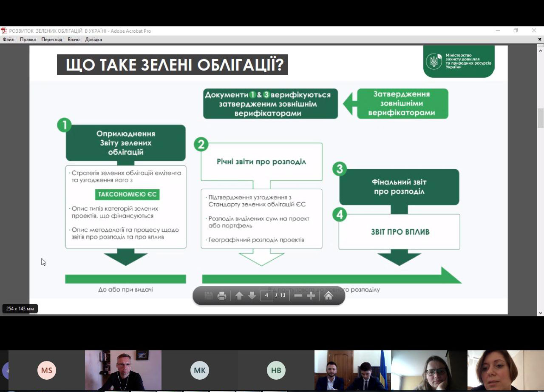Open the Довідка menu
The image size is (544, 392).
tap(93, 40)
